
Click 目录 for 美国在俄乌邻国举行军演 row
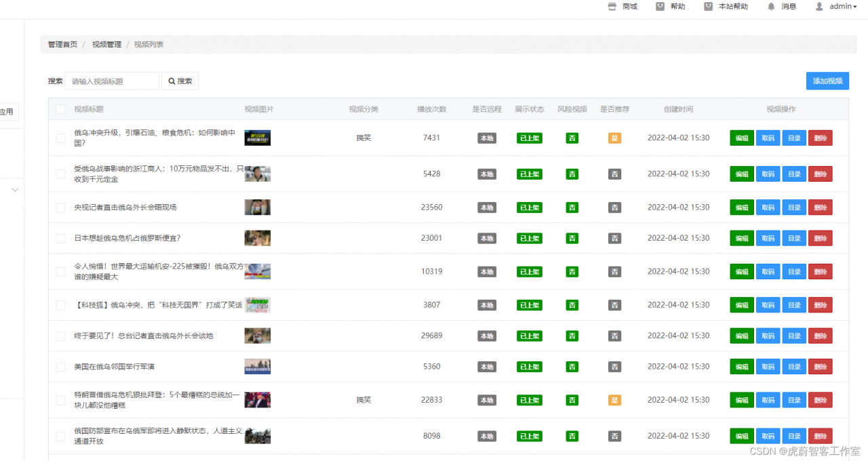794,366
